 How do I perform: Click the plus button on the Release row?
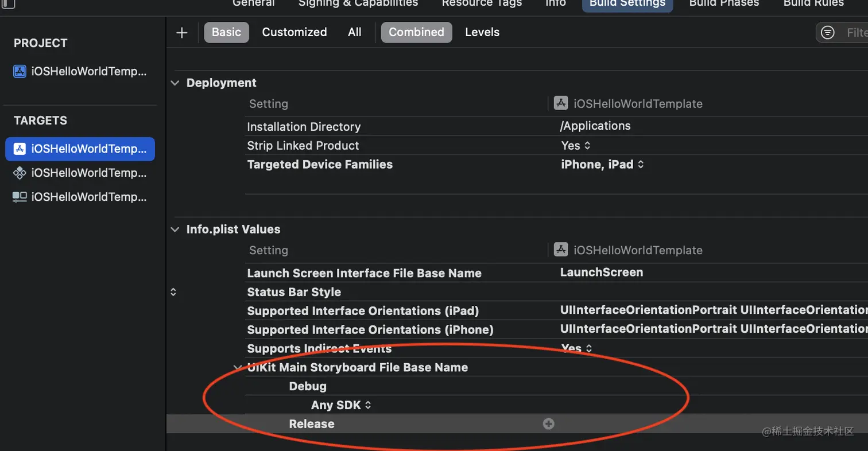pos(548,423)
